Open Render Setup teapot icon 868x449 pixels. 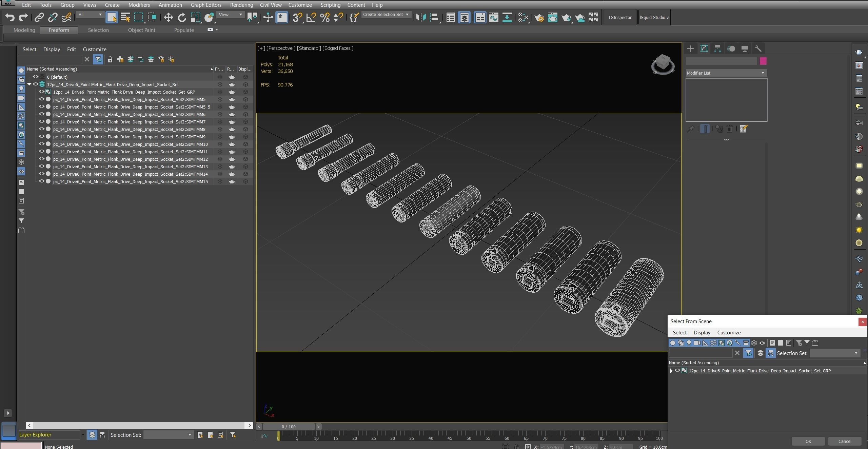[539, 17]
